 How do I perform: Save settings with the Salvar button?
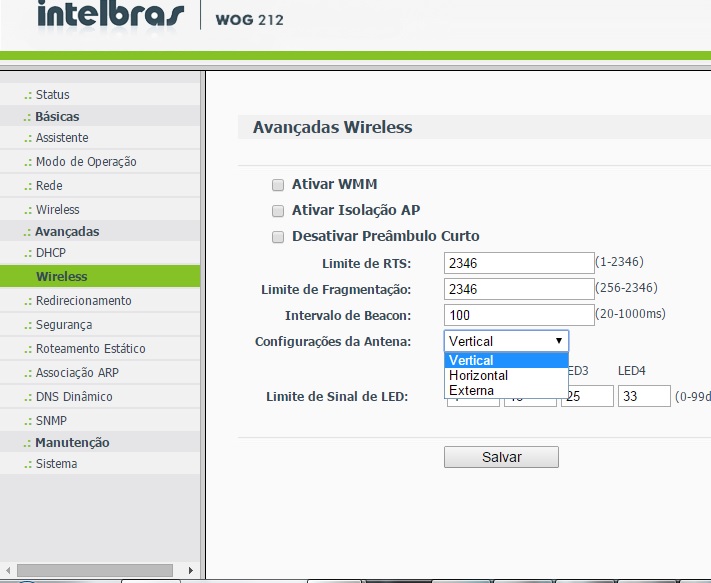(501, 457)
